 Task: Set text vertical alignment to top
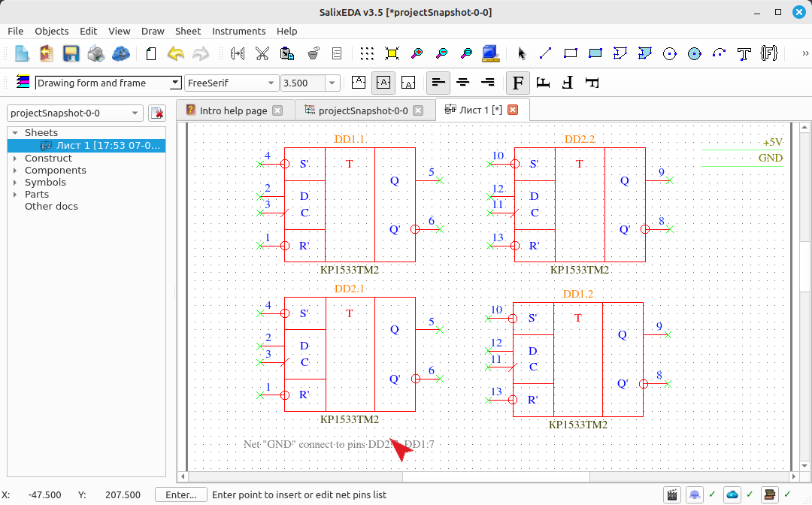(x=359, y=83)
